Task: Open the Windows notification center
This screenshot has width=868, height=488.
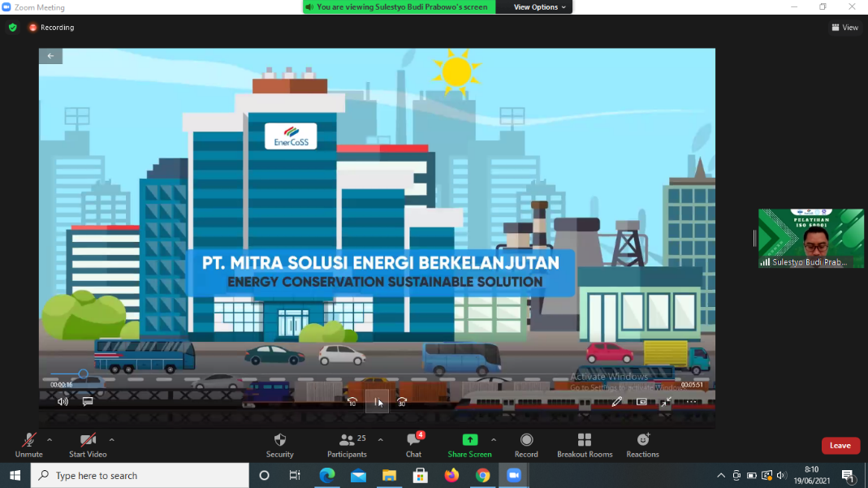Action: click(x=848, y=475)
